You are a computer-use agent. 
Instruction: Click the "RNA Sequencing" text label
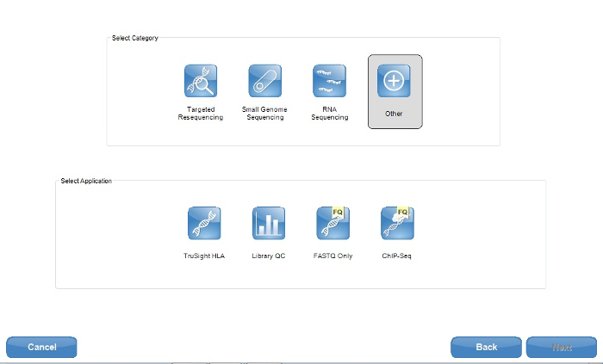tap(329, 114)
